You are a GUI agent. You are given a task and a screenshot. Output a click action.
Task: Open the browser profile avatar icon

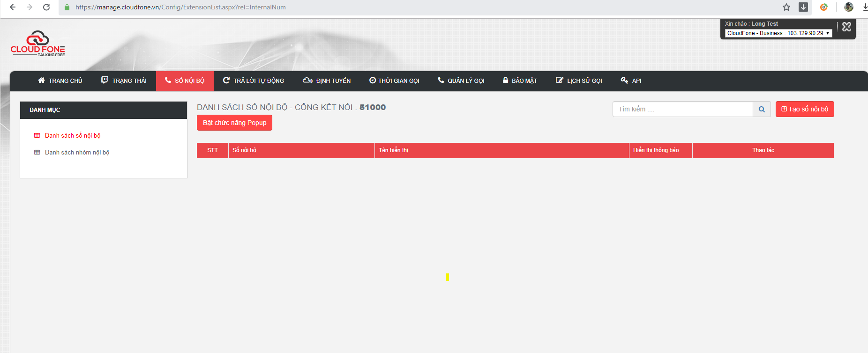[x=848, y=7]
